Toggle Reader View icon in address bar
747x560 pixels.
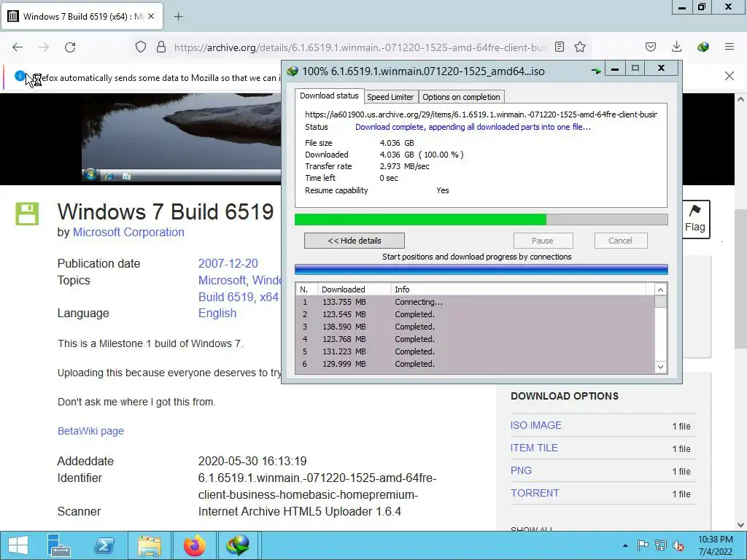[560, 47]
